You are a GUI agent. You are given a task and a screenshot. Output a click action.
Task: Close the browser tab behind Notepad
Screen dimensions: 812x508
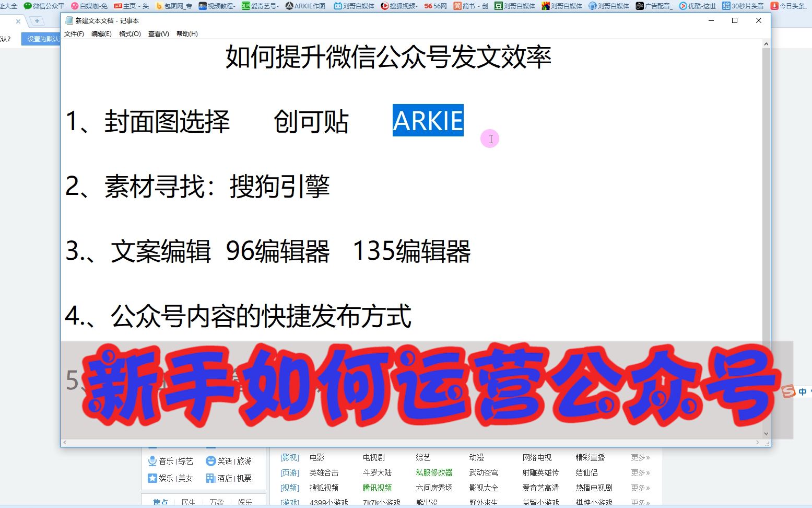pyautogui.click(x=18, y=21)
